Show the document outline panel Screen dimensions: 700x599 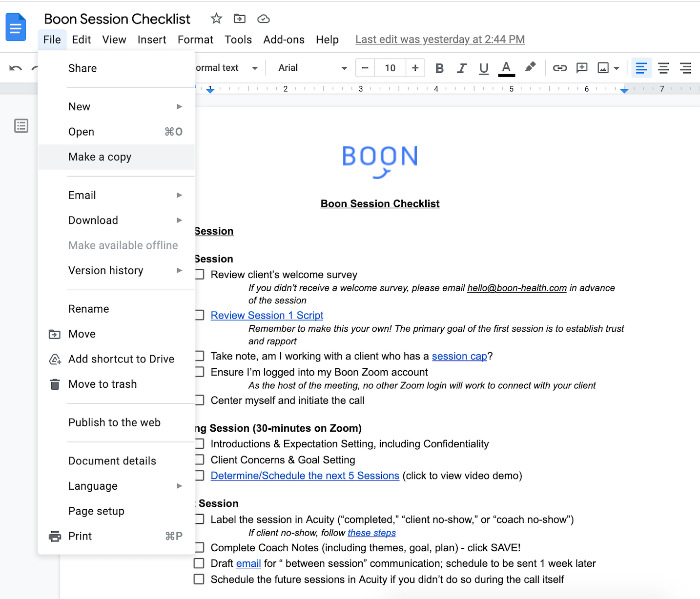pos(21,126)
